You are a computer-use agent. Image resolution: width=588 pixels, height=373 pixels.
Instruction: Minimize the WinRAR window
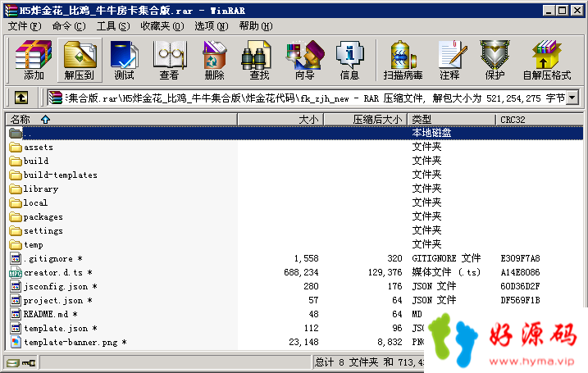click(549, 11)
